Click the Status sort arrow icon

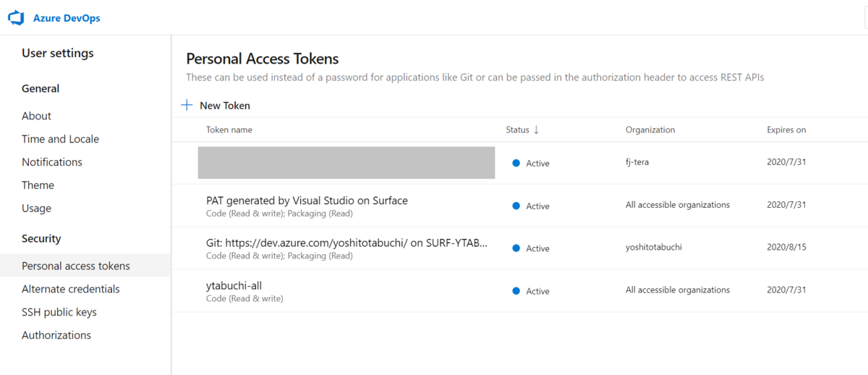click(x=536, y=130)
